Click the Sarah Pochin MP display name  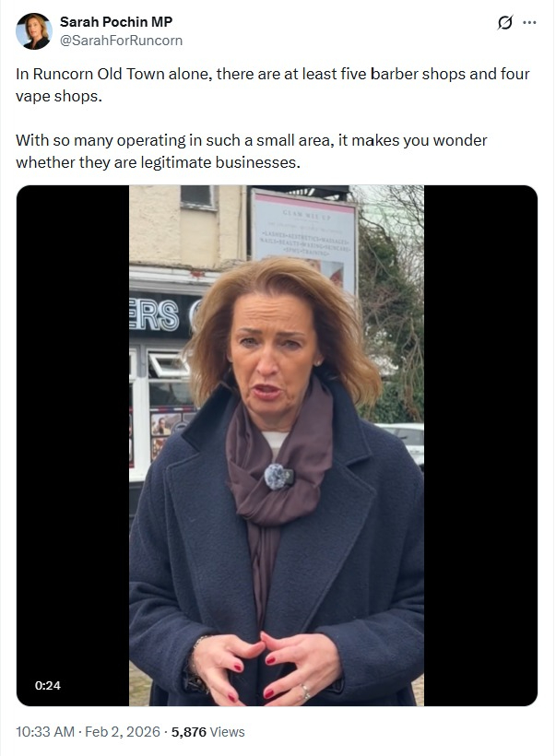tap(116, 22)
